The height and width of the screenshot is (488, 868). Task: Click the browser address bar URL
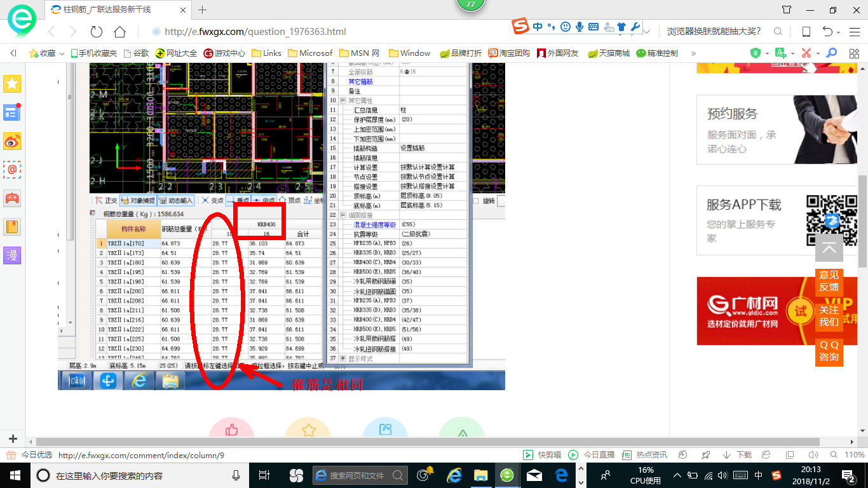pyautogui.click(x=255, y=32)
